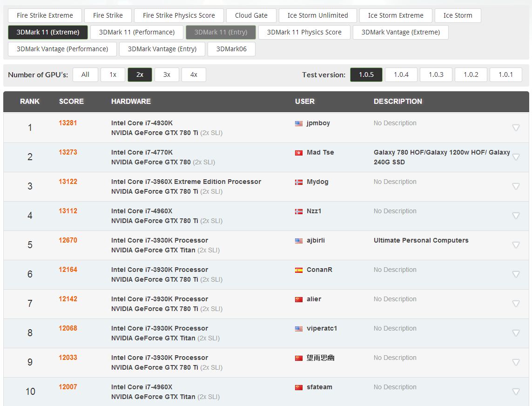Screen dimensions: 532x406
Task: Expand details for rank 8 viperatc1 row
Action: click(516, 333)
